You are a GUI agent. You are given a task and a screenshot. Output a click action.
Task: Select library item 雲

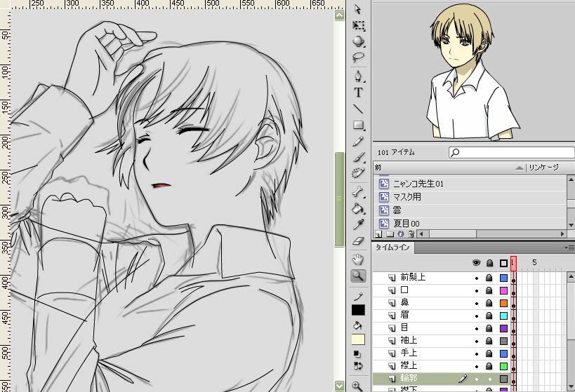pyautogui.click(x=470, y=210)
